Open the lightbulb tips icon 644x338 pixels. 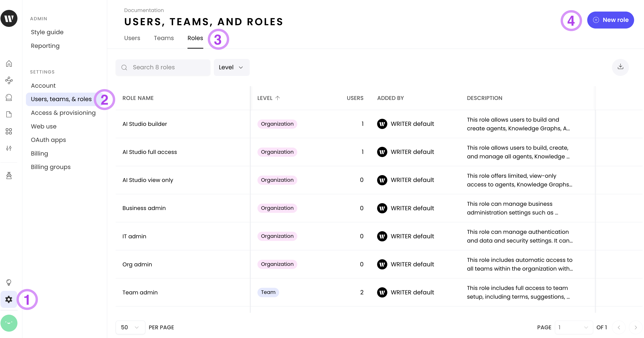tap(9, 282)
